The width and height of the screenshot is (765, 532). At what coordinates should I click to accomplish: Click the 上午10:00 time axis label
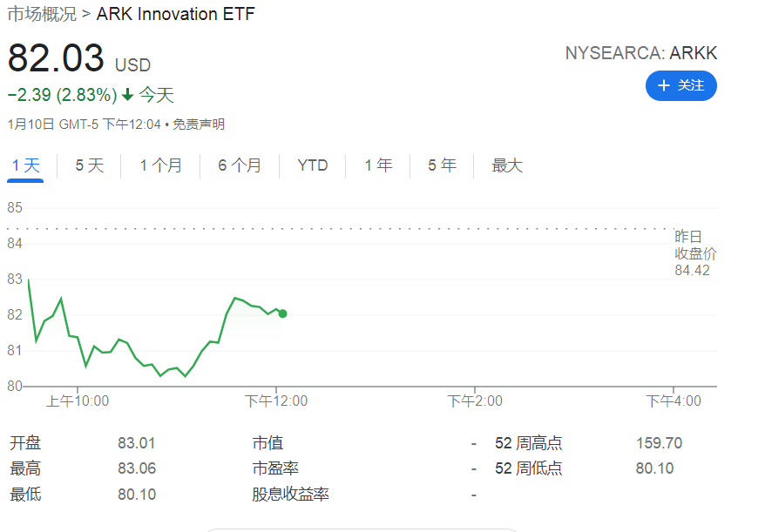pyautogui.click(x=78, y=401)
